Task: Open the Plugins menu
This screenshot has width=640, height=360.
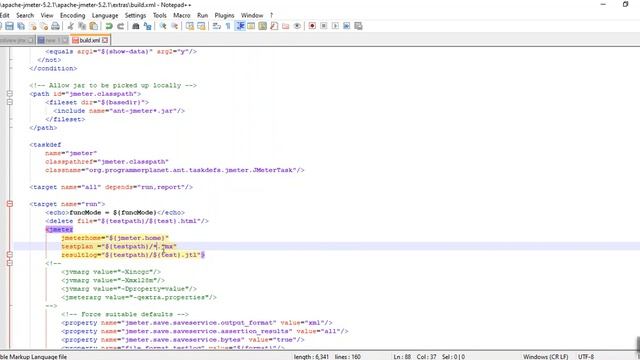Action: coord(224,15)
